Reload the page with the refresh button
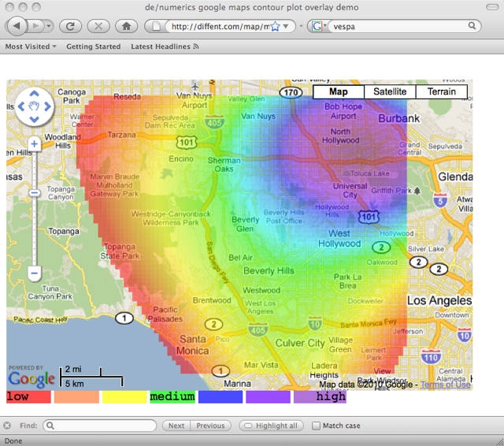 click(x=71, y=26)
